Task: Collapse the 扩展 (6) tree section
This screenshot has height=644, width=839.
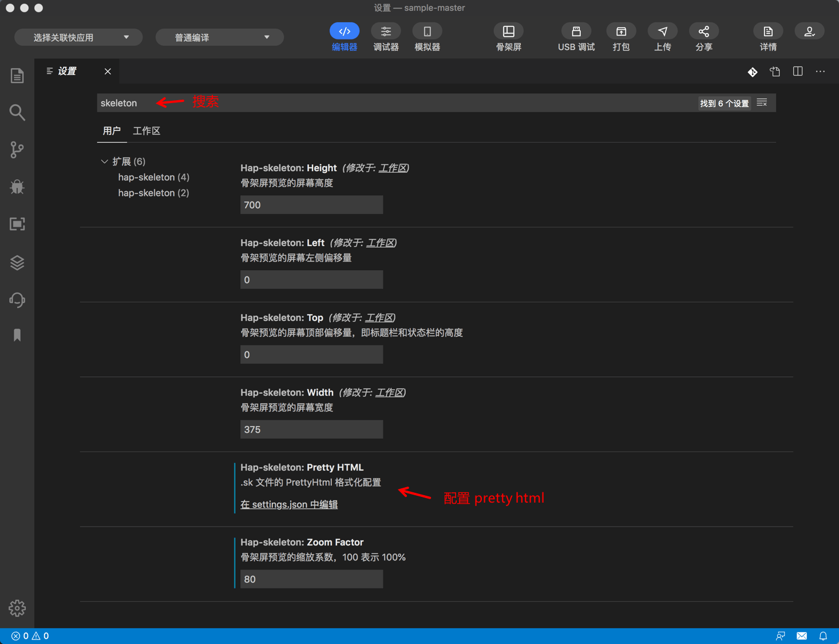Action: (x=105, y=161)
